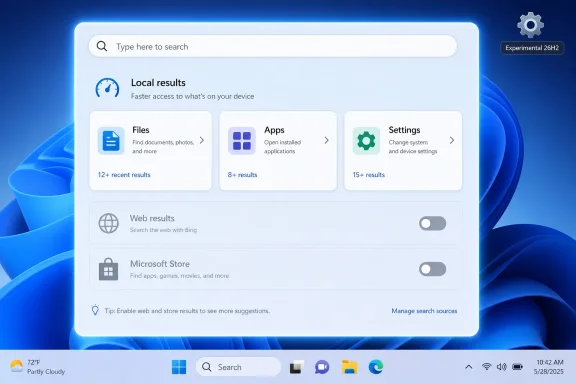576x384 pixels.
Task: Open the Files document icon
Action: [111, 140]
